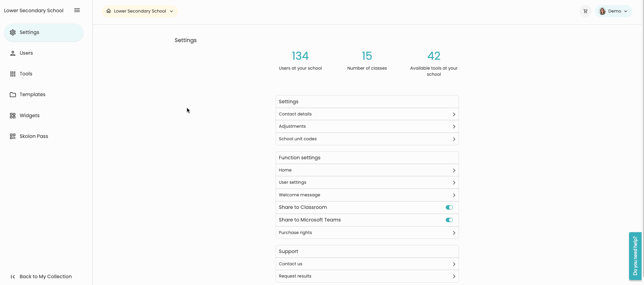644x285 pixels.
Task: Open the Lower Secondary School dropdown
Action: pos(140,11)
